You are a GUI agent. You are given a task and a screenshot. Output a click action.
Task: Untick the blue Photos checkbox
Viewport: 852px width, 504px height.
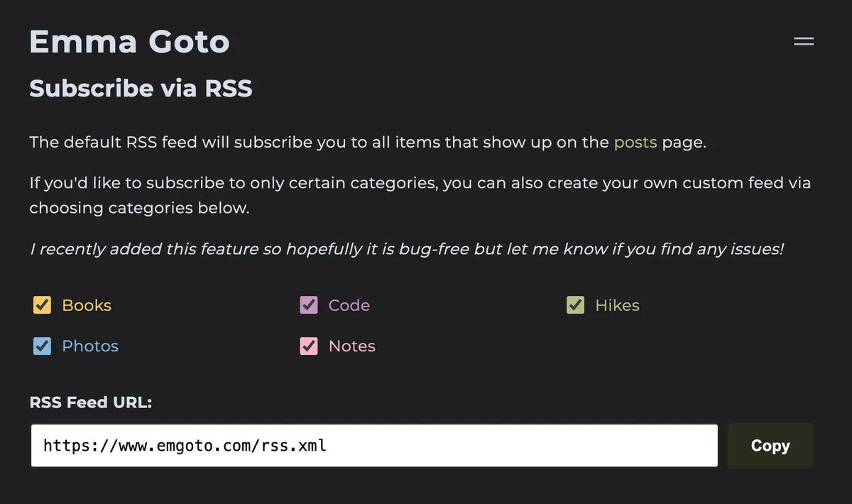pyautogui.click(x=43, y=346)
